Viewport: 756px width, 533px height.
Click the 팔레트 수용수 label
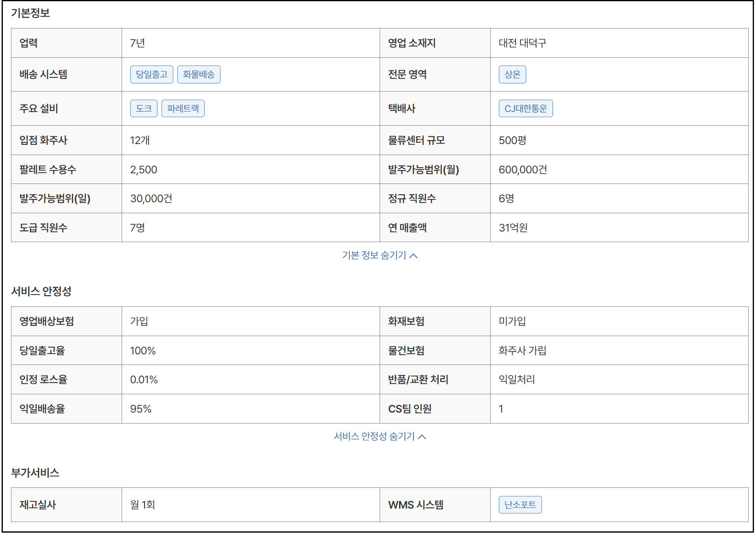48,170
